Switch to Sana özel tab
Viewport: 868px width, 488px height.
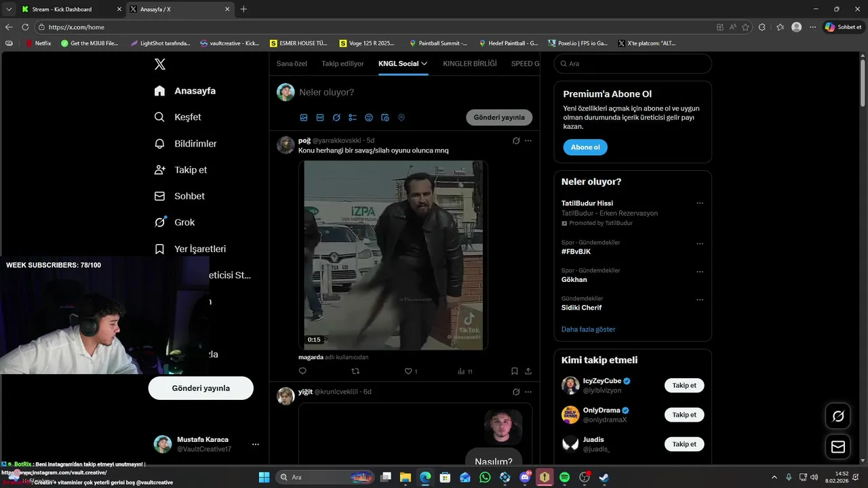(x=292, y=64)
